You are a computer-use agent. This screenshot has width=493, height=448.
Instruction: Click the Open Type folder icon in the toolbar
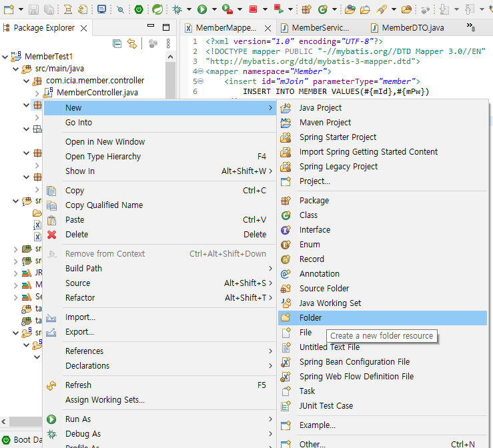pyautogui.click(x=350, y=10)
